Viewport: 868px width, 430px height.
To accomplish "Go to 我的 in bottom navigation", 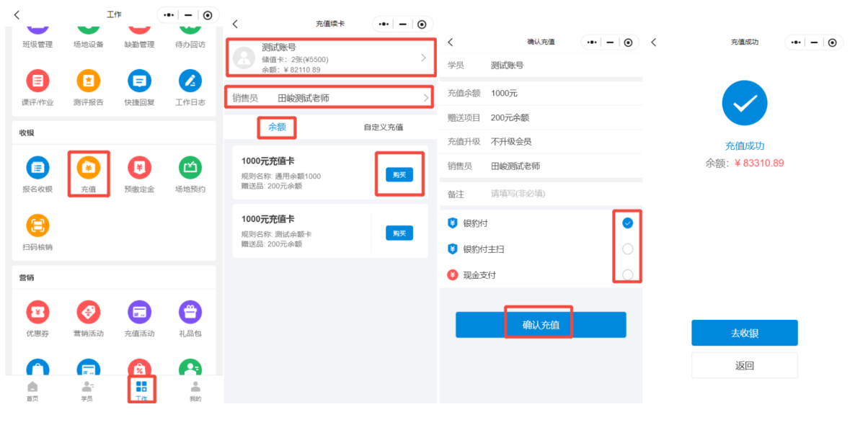I will [x=195, y=391].
